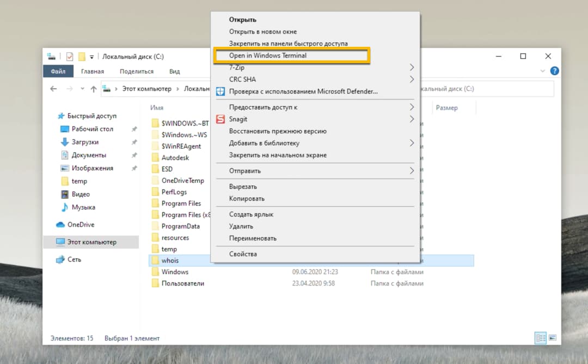Select Создать ярлык menu entry

click(x=251, y=214)
